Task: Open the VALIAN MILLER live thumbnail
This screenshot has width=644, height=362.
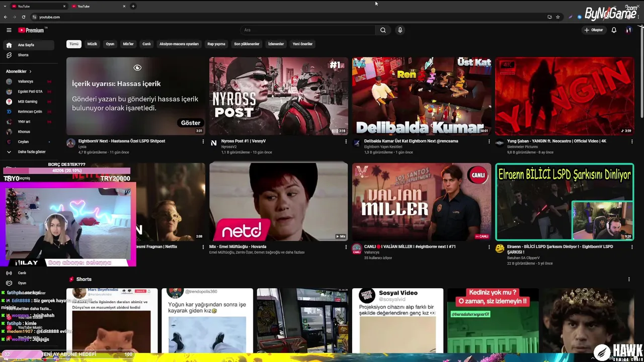Action: (422, 202)
